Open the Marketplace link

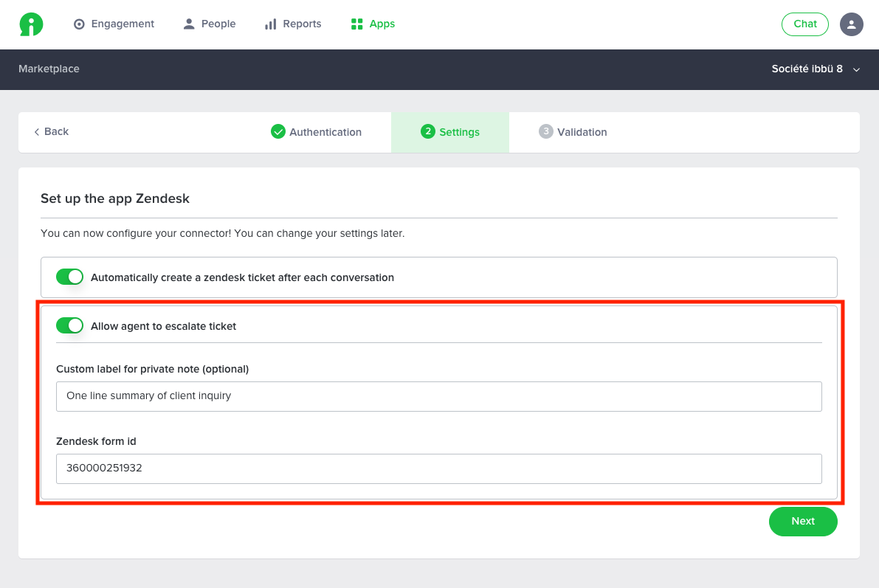(x=49, y=69)
